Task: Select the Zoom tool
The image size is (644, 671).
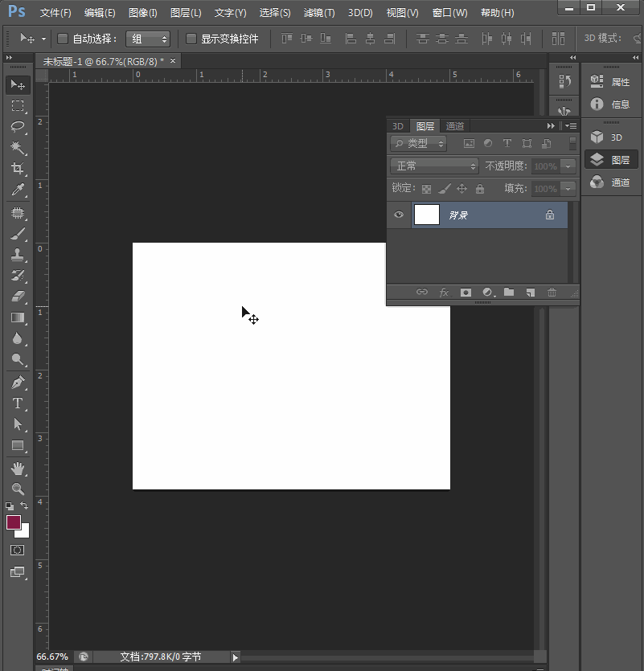Action: pos(18,489)
